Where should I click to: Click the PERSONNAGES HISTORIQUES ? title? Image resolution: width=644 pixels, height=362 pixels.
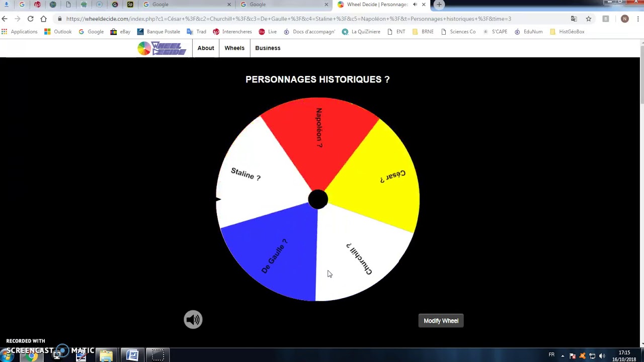point(317,79)
